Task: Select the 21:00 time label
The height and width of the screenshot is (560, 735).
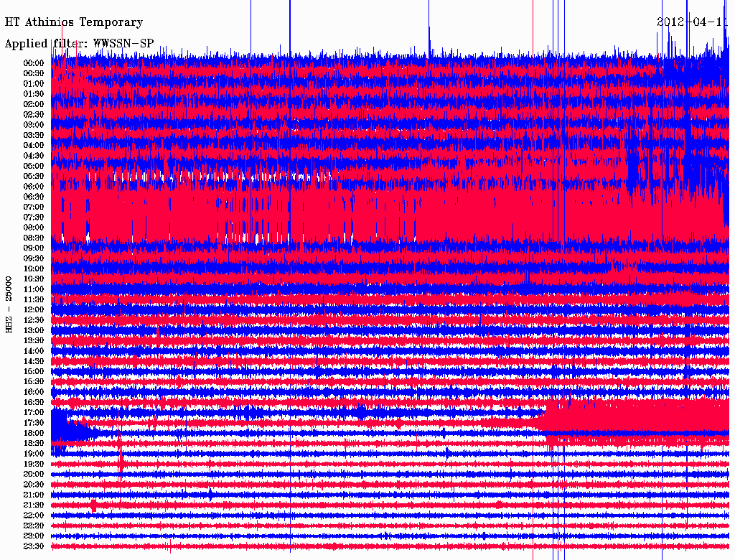Action: (34, 495)
